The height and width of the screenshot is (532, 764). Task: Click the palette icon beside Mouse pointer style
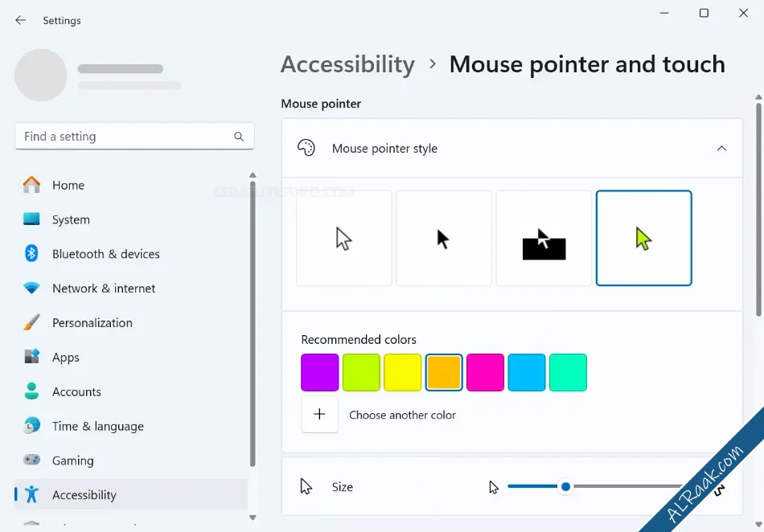(x=306, y=148)
